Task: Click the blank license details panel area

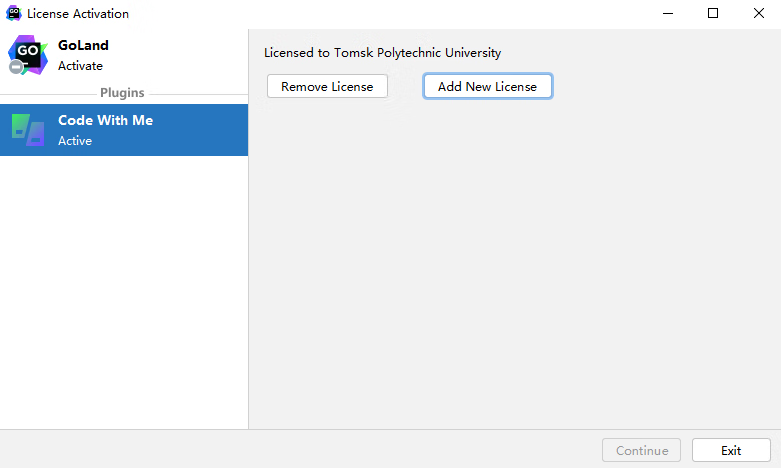Action: point(514,270)
